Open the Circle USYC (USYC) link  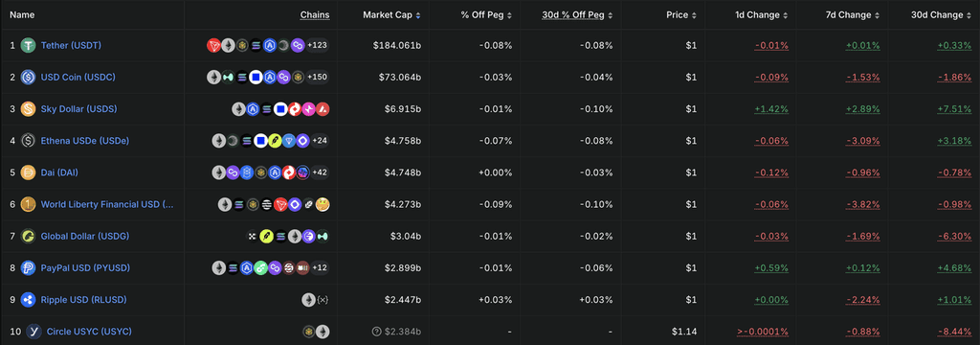[89, 332]
